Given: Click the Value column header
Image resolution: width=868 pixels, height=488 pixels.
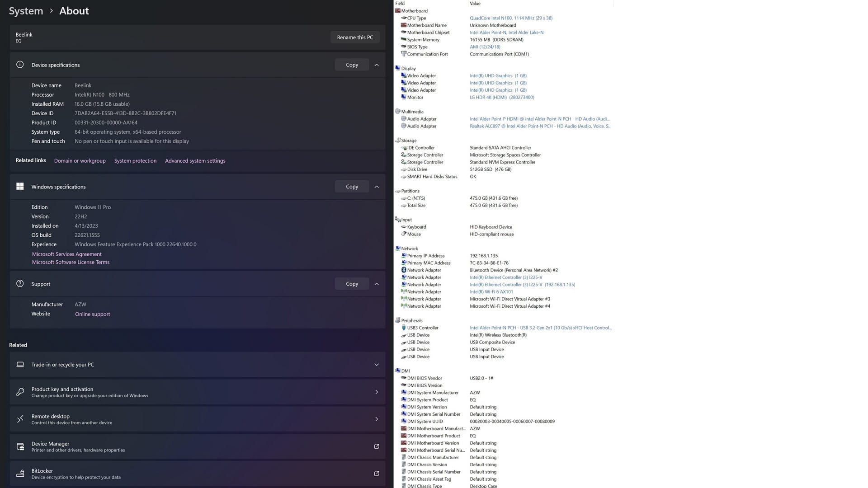Looking at the screenshot, I should coord(475,4).
